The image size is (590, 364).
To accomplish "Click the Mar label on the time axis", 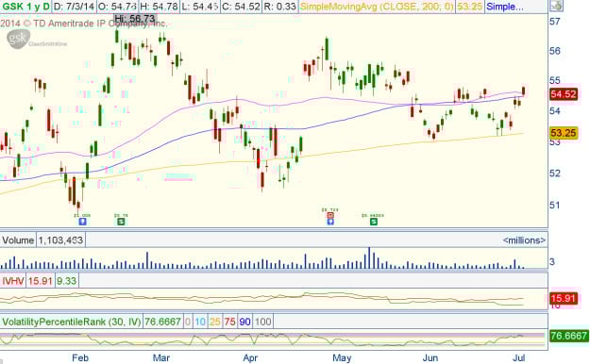I will pos(161,357).
